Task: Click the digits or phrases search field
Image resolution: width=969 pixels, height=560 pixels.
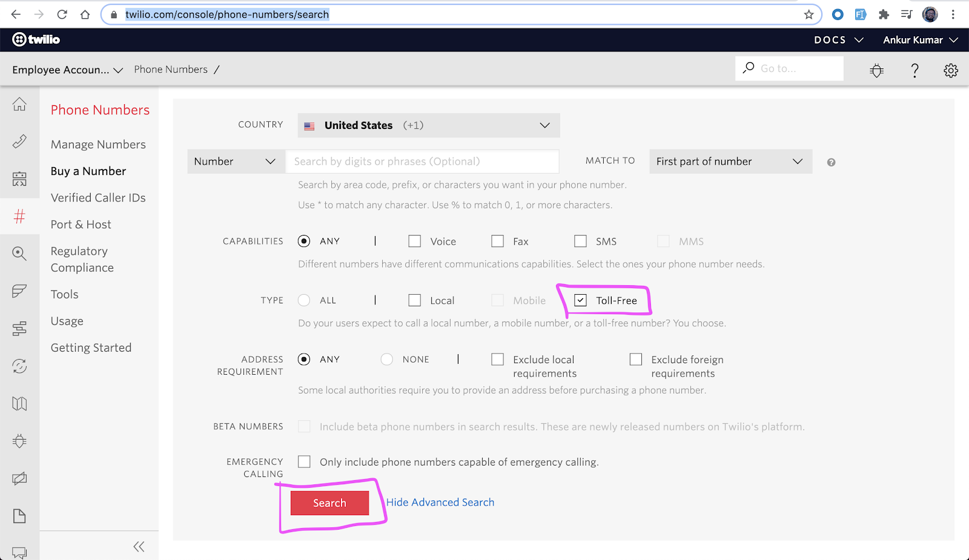Action: click(x=422, y=162)
